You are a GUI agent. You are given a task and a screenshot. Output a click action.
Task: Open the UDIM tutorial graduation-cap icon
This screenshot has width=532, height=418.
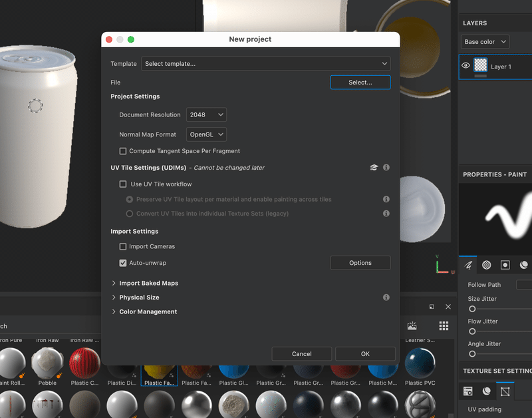coord(374,168)
